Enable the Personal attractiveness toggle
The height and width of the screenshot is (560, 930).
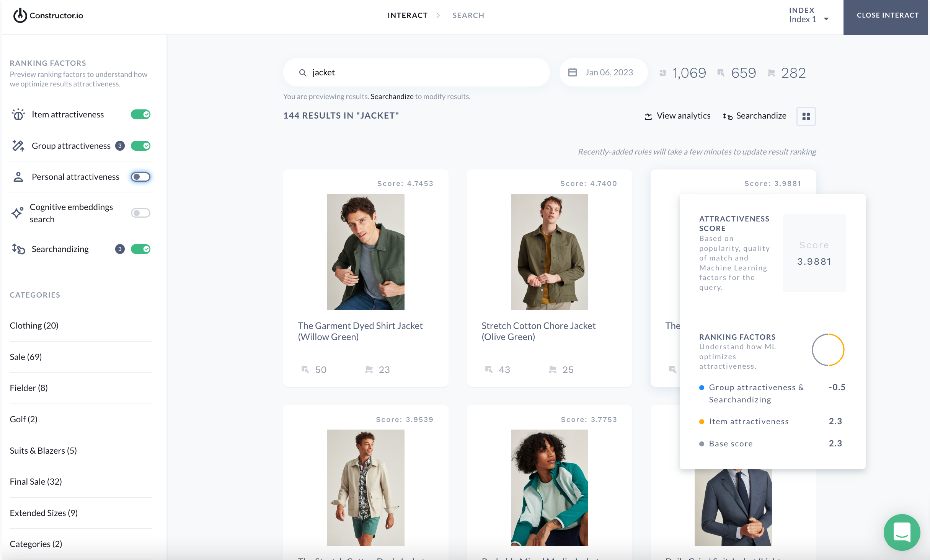140,177
